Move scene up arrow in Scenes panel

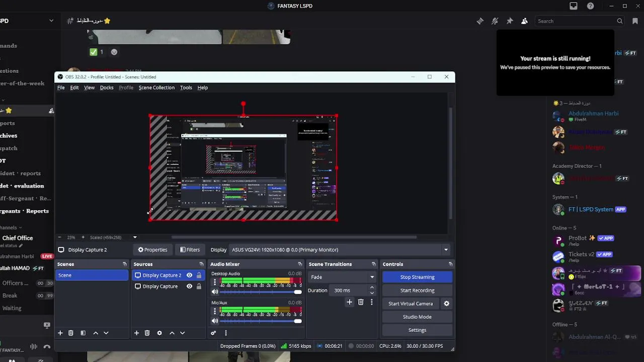pos(96,333)
